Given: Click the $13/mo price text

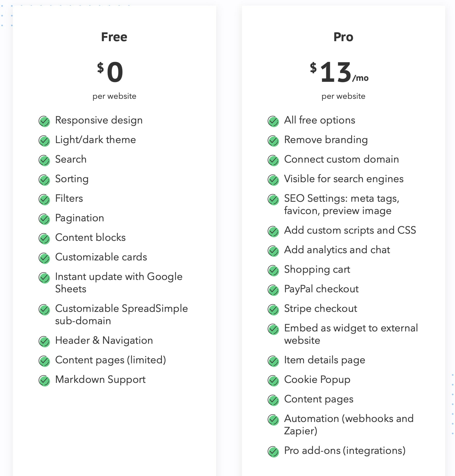Looking at the screenshot, I should (339, 72).
